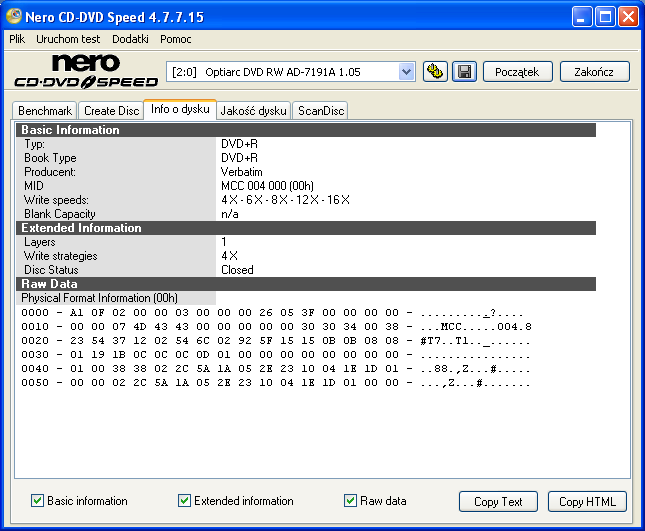Click the Write speeds row label
Screen dimensions: 645x531
56,200
